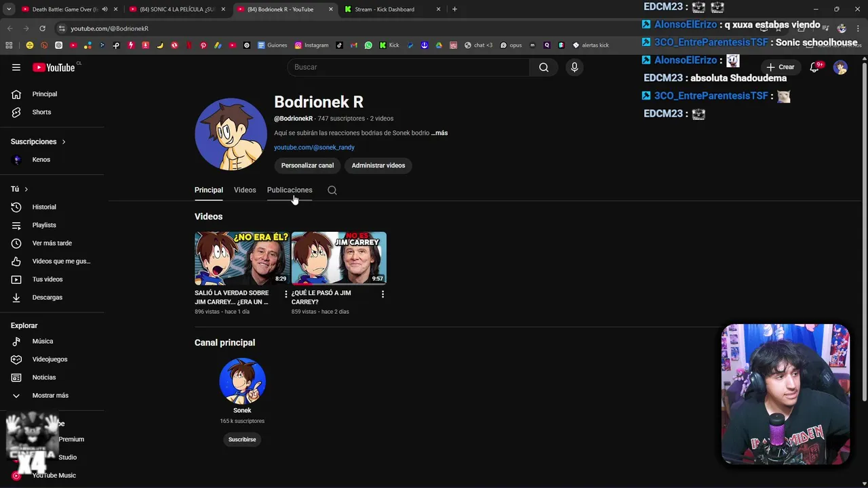The width and height of the screenshot is (868, 488).
Task: Open the Kick bookmark
Action: point(389,45)
